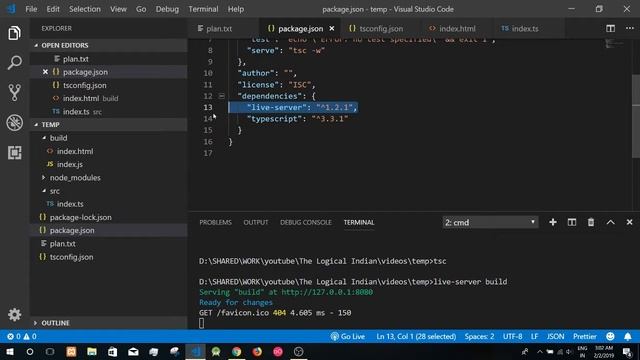Change indentation Spaces: 2 setting

coord(479,336)
